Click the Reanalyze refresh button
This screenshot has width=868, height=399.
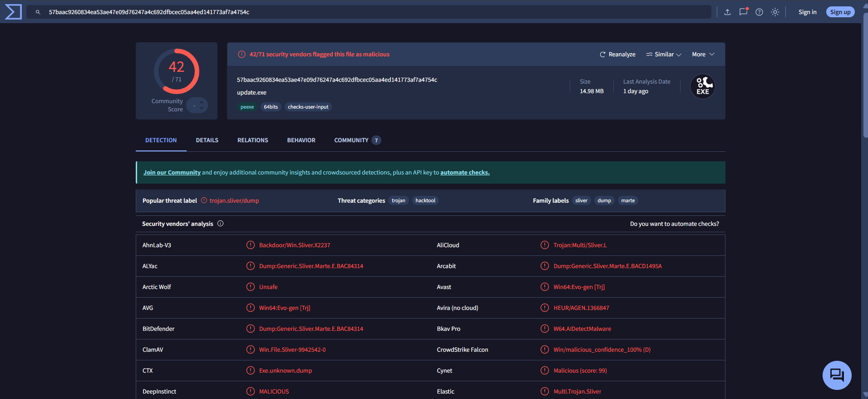(x=617, y=55)
